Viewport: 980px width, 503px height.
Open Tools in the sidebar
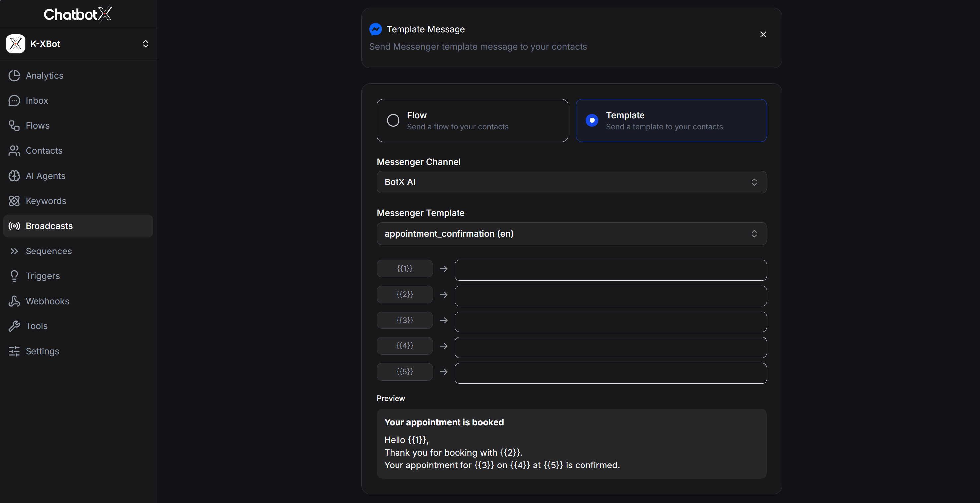[x=78, y=326]
